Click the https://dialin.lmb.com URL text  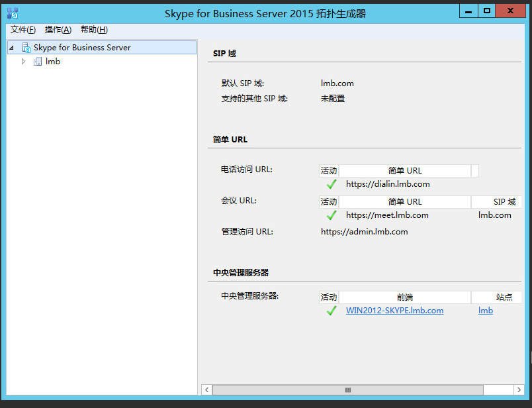[388, 184]
